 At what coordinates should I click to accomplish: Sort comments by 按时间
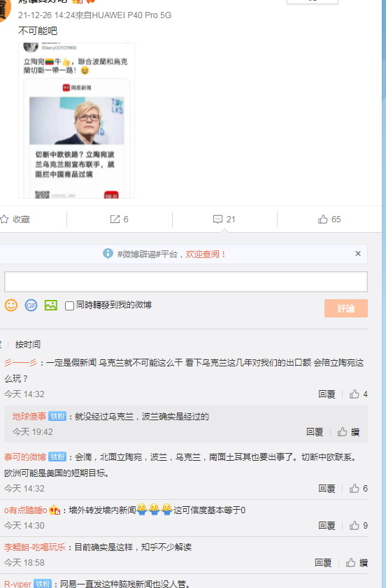click(28, 344)
